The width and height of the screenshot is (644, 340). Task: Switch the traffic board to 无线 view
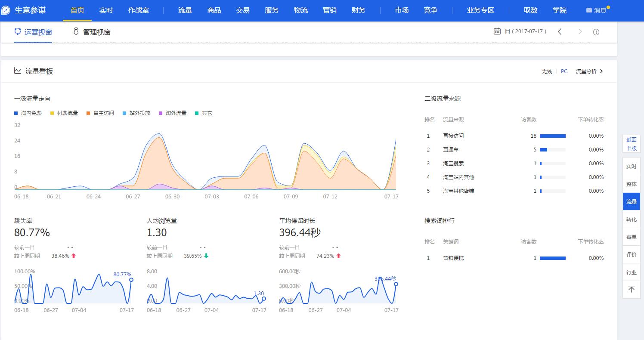coord(547,71)
